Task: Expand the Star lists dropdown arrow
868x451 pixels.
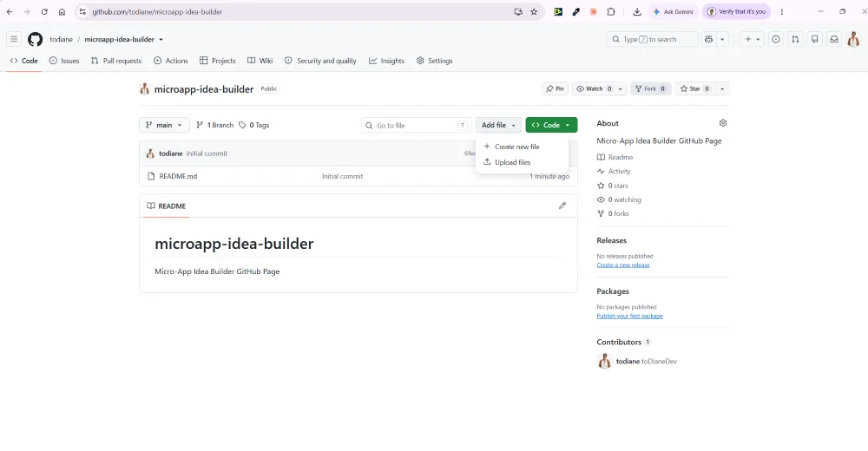Action: click(x=722, y=88)
